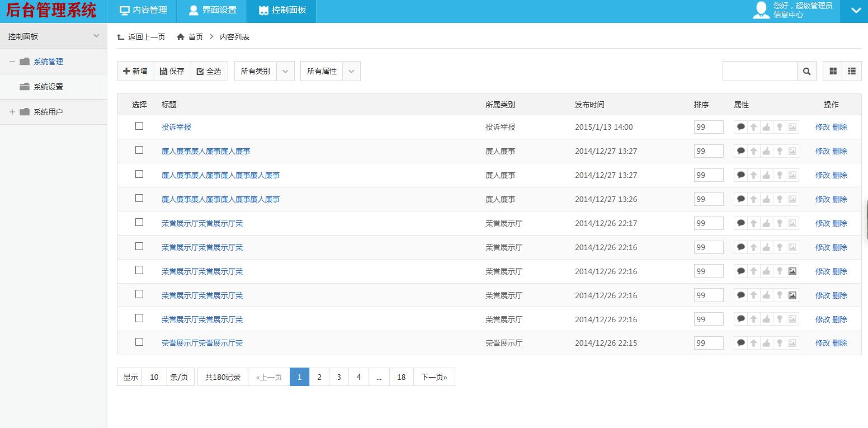Image resolution: width=868 pixels, height=428 pixels.
Task: Check the box for 投诉举报 row
Action: 139,126
